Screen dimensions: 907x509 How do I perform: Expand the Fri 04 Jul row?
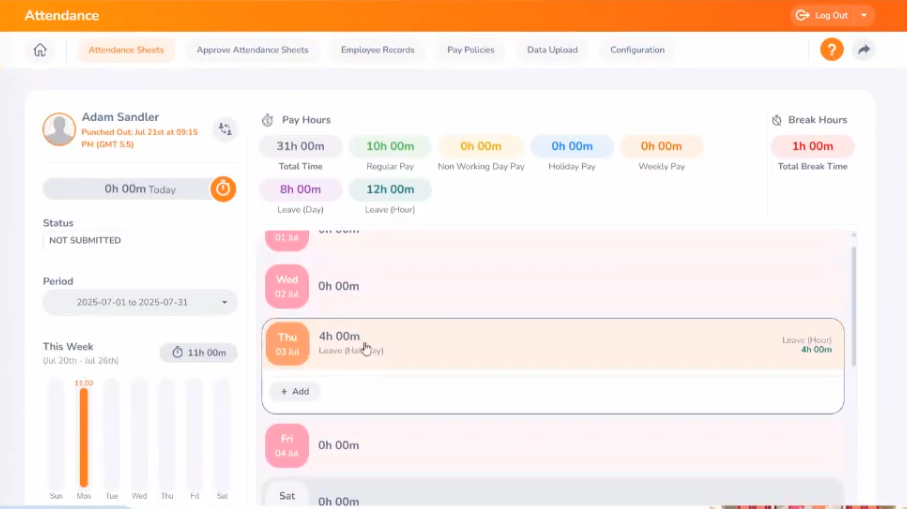coord(550,445)
